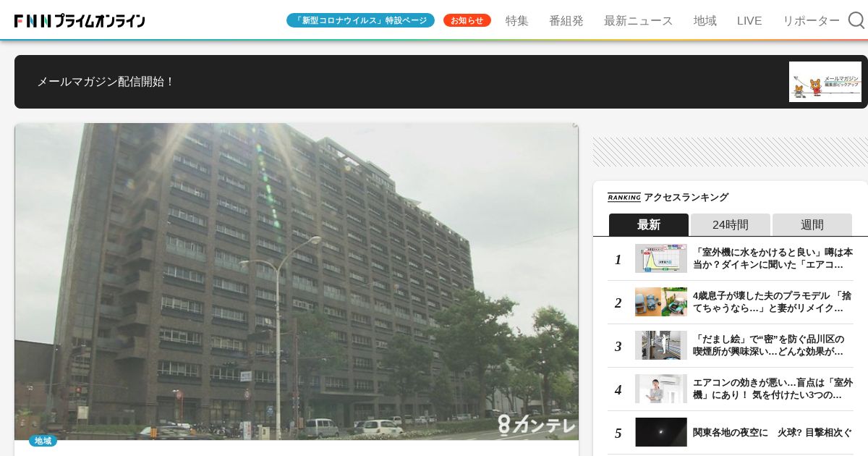
Task: Click the mail magazine mascot thumbnail
Action: coord(825,82)
